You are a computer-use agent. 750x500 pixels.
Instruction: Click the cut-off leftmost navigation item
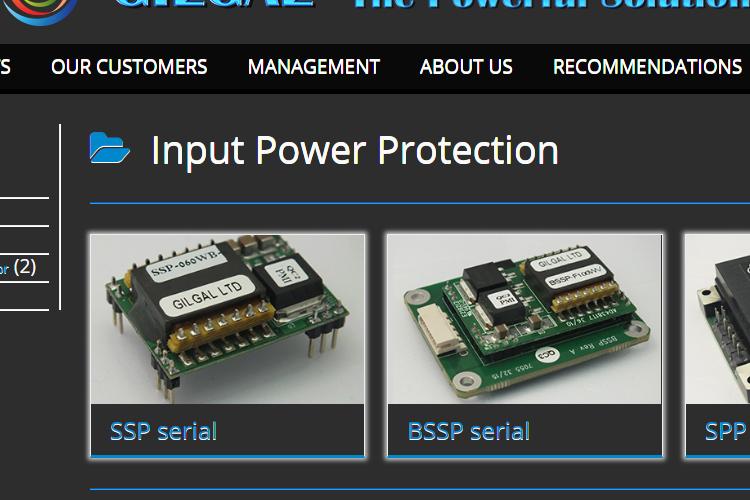(x=5, y=67)
